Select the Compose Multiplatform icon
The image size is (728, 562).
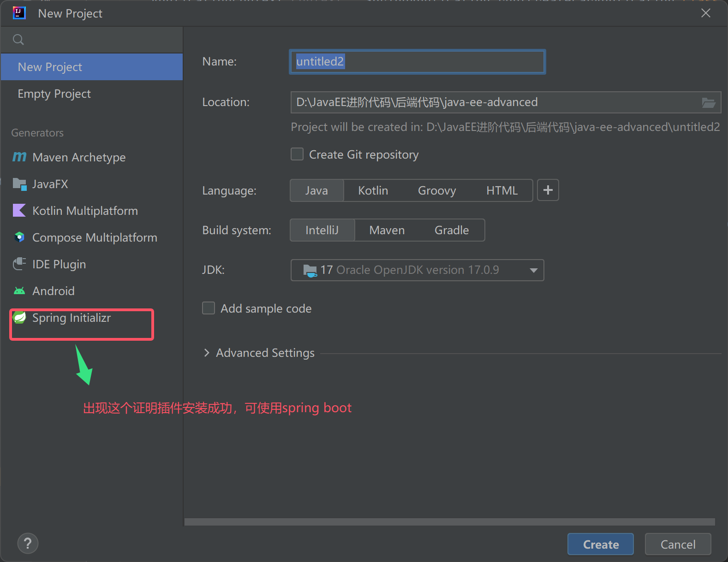(x=19, y=237)
